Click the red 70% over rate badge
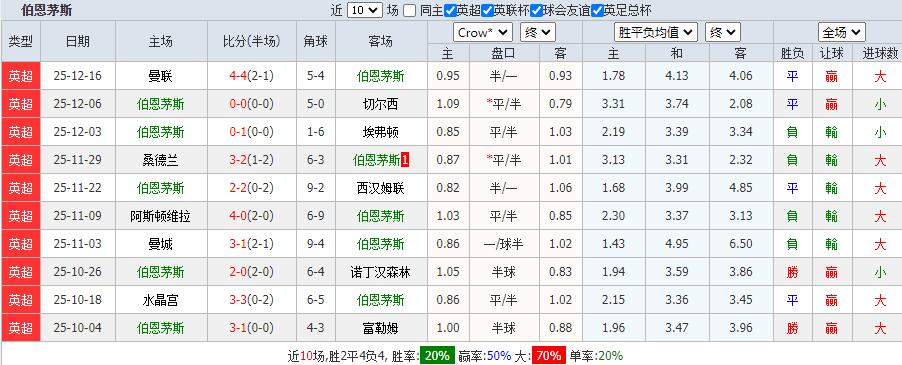902x365 pixels. pos(549,355)
